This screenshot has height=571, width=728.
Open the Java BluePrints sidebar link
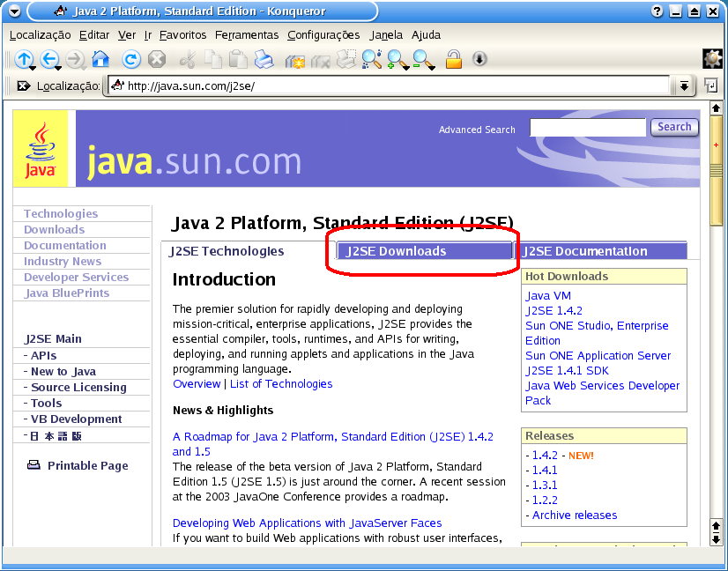point(66,293)
